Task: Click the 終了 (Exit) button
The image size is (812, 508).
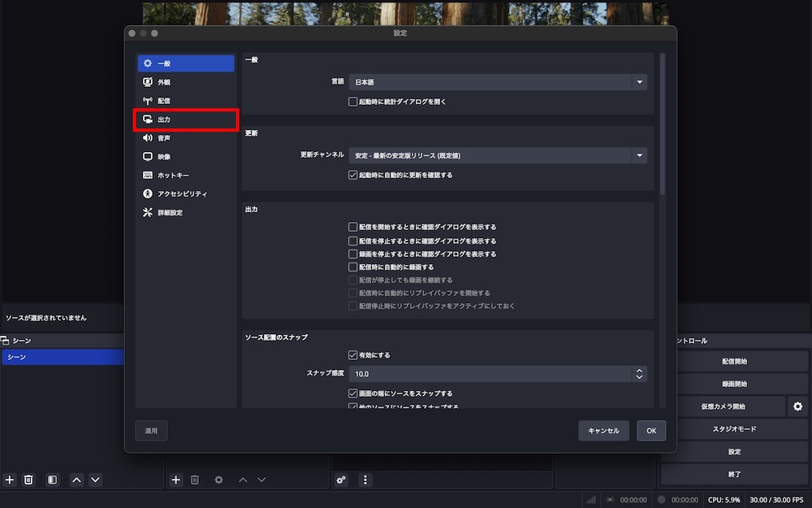Action: tap(734, 475)
